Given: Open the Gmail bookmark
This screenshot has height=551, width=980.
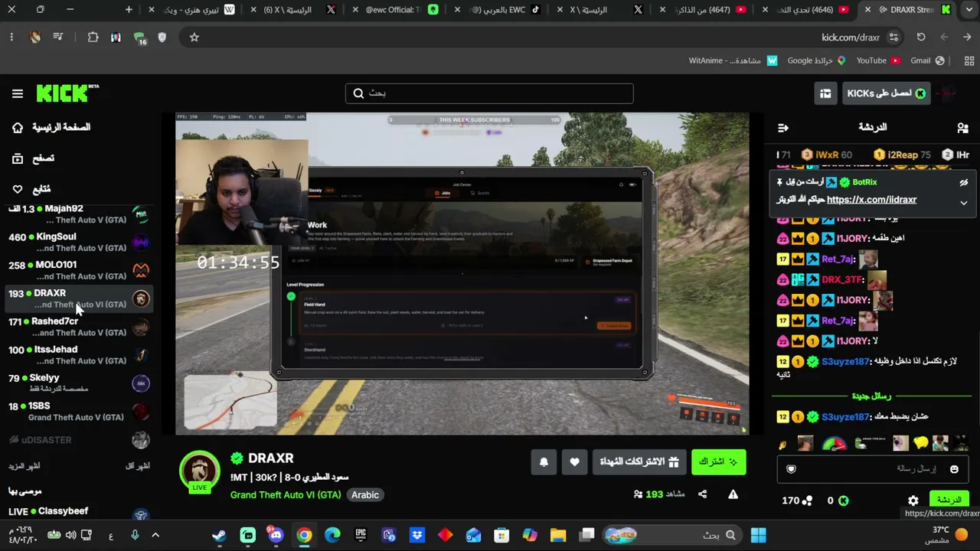Looking at the screenshot, I should 927,60.
